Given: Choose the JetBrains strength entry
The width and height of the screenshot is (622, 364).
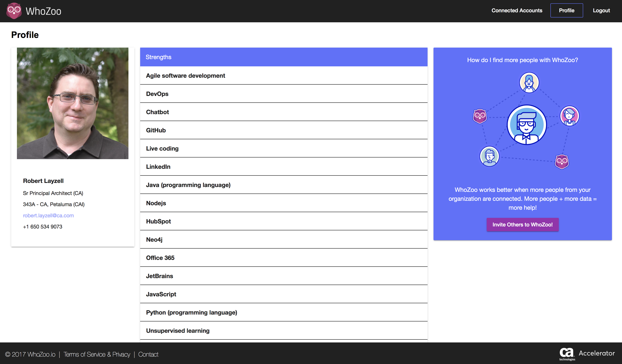Looking at the screenshot, I should coord(284,276).
